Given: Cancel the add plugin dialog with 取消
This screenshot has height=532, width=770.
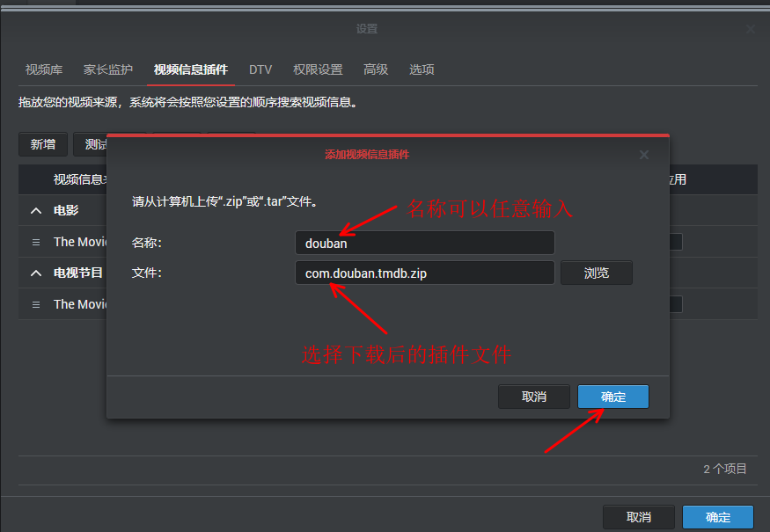Looking at the screenshot, I should pos(534,397).
